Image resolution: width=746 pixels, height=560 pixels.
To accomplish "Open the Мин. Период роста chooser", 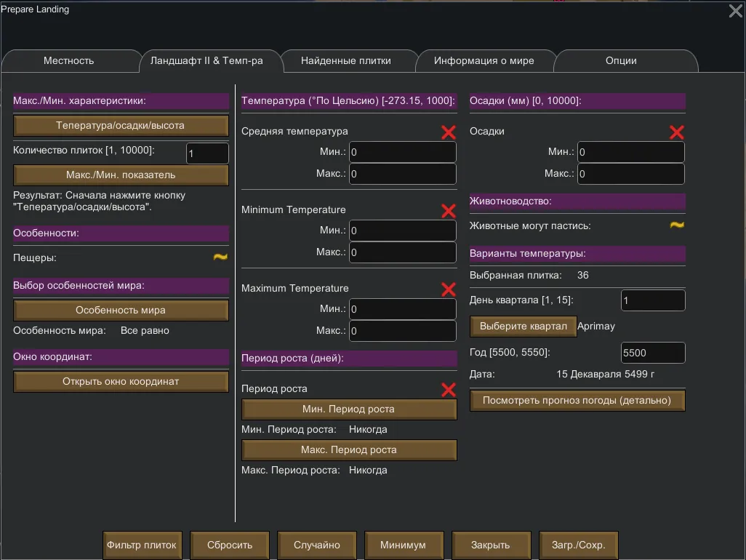I will [x=349, y=409].
